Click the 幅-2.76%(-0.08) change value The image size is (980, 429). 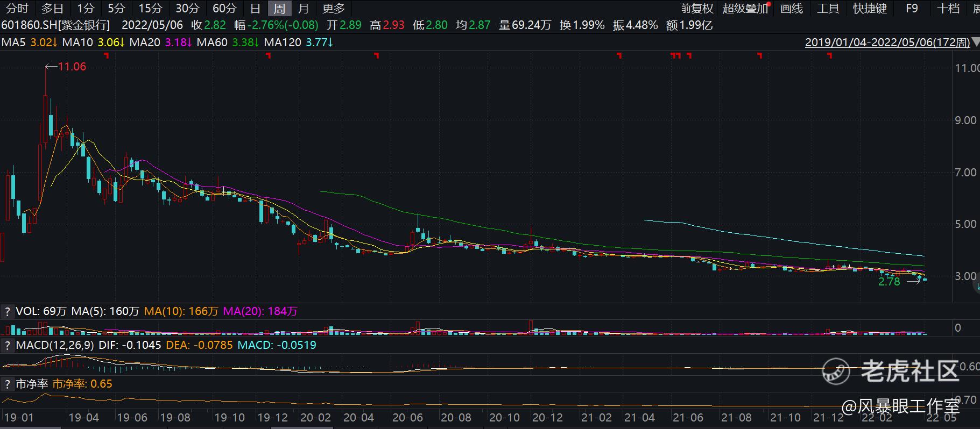(276, 25)
